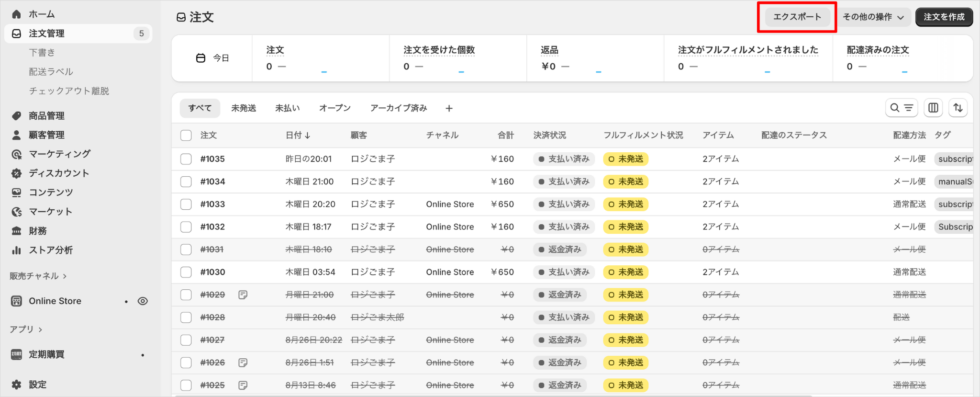Screen dimensions: 980x397
Task: Switch to the アーカイブ済み tab
Action: (x=398, y=108)
